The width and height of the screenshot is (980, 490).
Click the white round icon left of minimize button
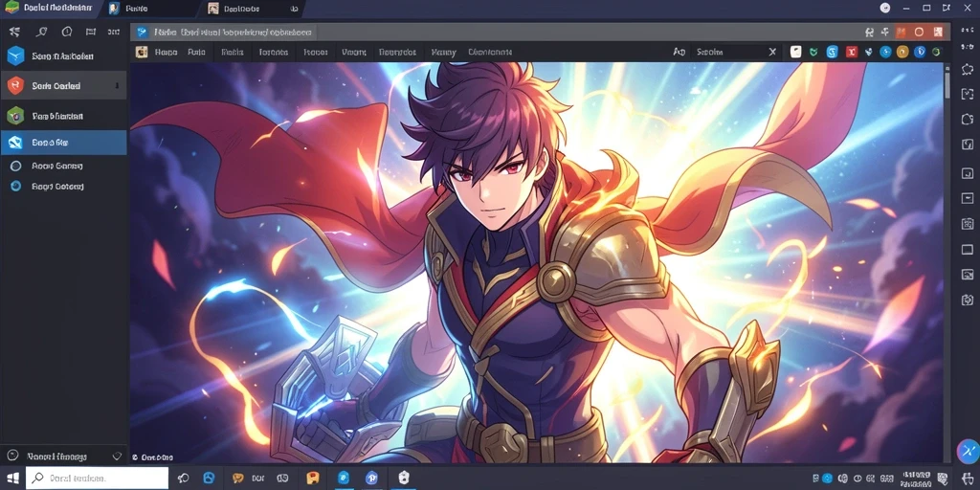tap(885, 8)
